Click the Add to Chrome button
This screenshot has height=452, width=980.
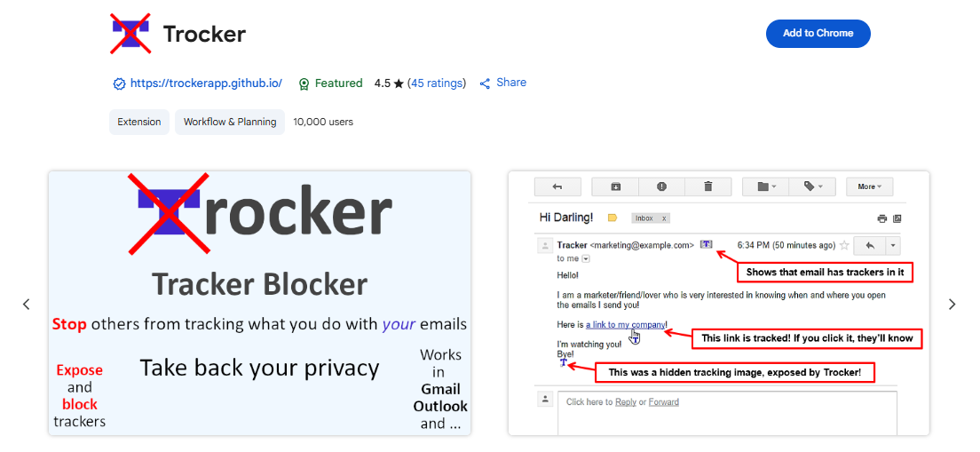click(818, 34)
